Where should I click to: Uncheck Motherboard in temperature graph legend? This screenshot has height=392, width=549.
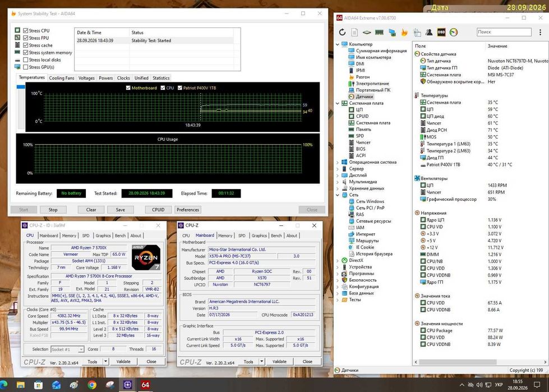[x=128, y=88]
